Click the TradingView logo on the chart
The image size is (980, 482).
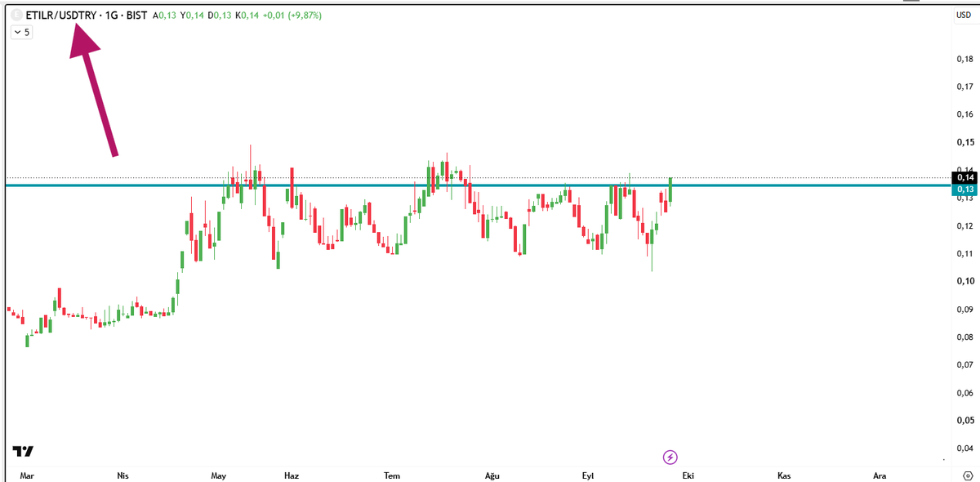coord(23,452)
